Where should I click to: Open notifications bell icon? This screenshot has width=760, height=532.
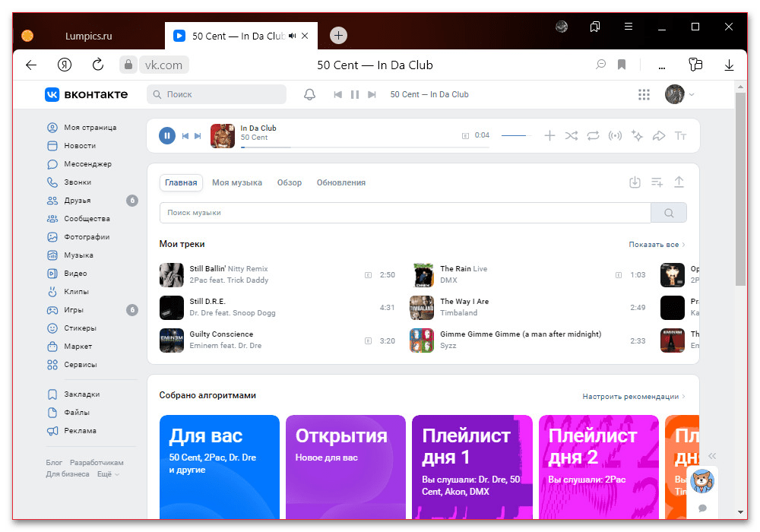coord(310,94)
